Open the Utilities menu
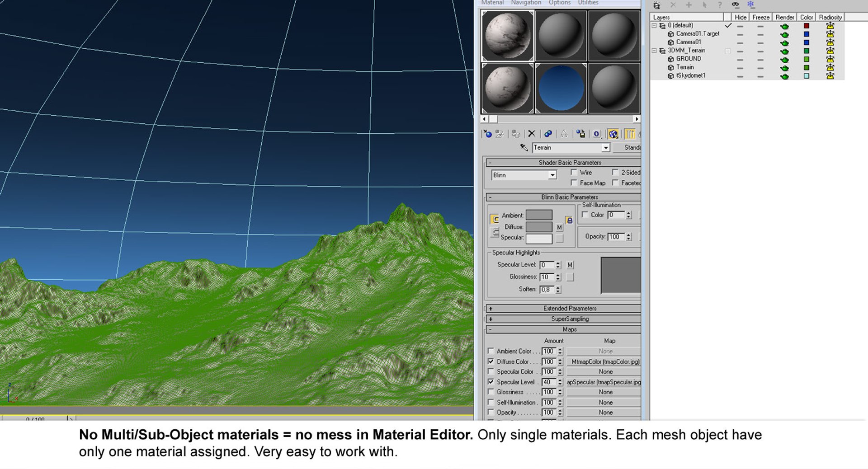The width and height of the screenshot is (868, 469). click(x=588, y=3)
